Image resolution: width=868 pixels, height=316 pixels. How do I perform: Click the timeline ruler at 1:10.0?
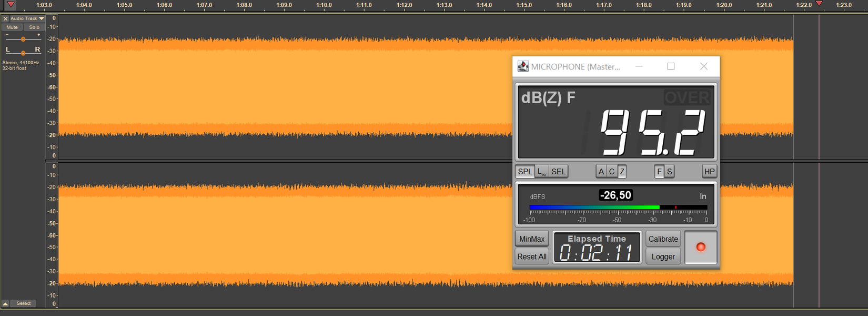click(x=324, y=5)
